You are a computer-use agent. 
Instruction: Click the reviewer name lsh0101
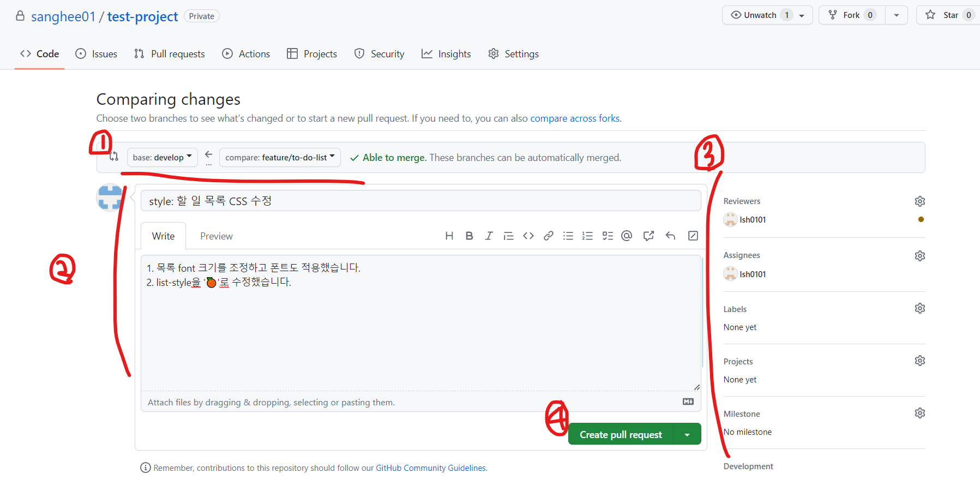coord(753,219)
